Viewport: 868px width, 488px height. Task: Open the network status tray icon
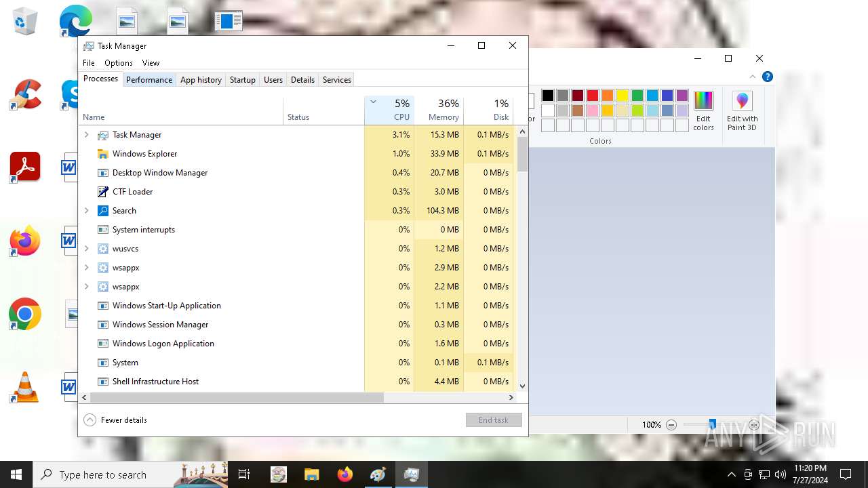764,474
